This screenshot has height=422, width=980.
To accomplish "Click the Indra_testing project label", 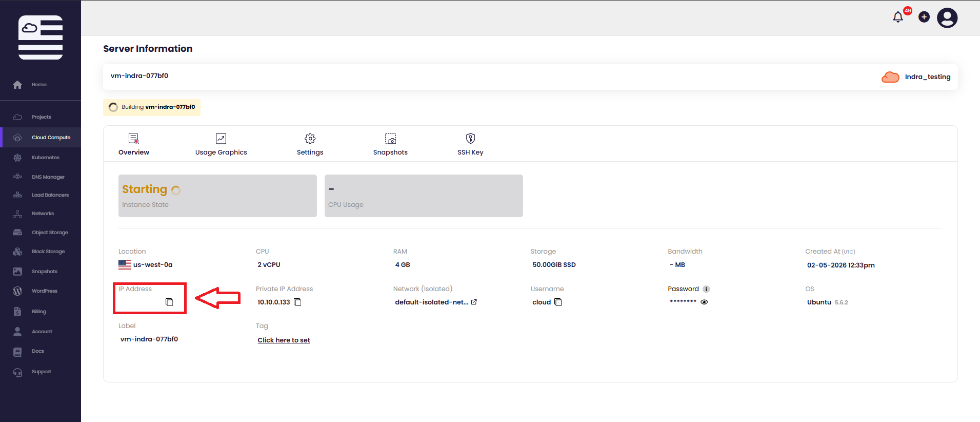I will 927,77.
